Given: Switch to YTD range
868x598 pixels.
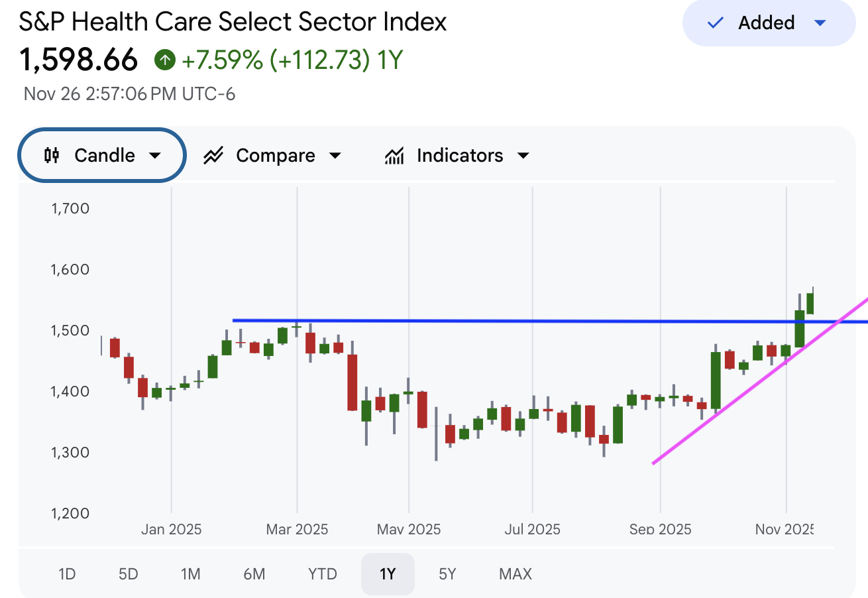Looking at the screenshot, I should pyautogui.click(x=323, y=573).
